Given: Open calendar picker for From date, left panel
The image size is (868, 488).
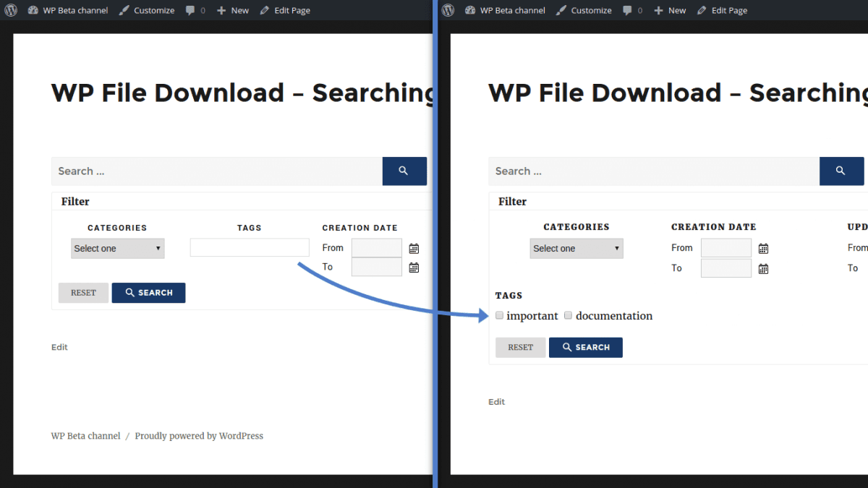Looking at the screenshot, I should (x=414, y=249).
